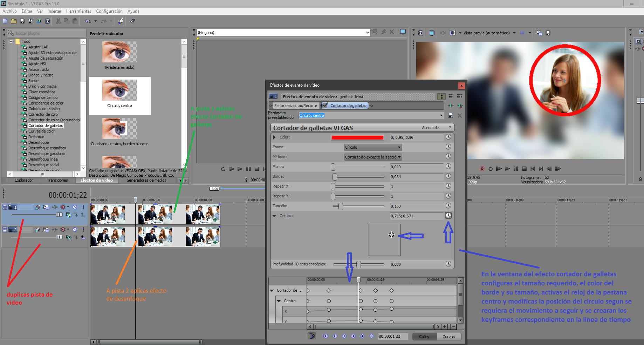This screenshot has width=644, height=345.
Task: Cut selection with the scissors icon
Action: point(58,21)
